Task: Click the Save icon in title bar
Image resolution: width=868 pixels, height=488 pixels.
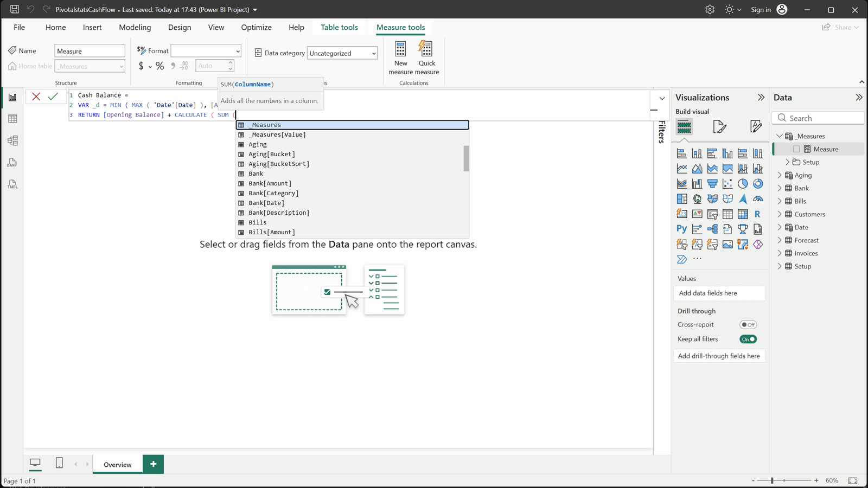Action: (x=15, y=9)
